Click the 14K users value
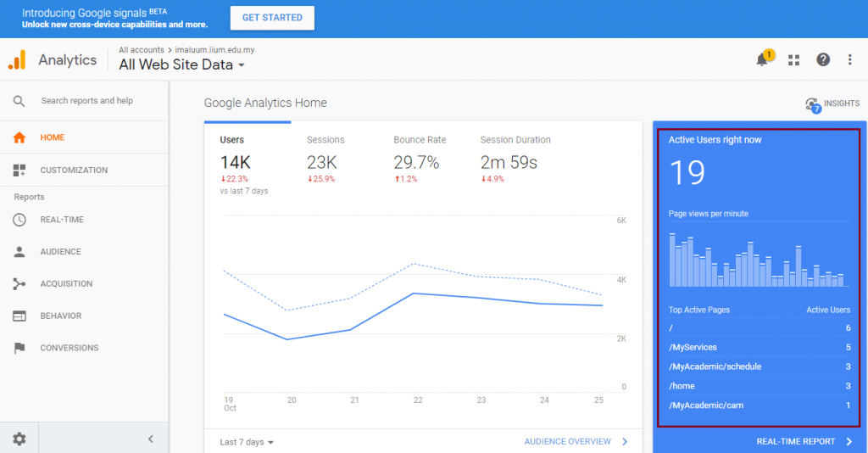The width and height of the screenshot is (868, 453). point(236,162)
